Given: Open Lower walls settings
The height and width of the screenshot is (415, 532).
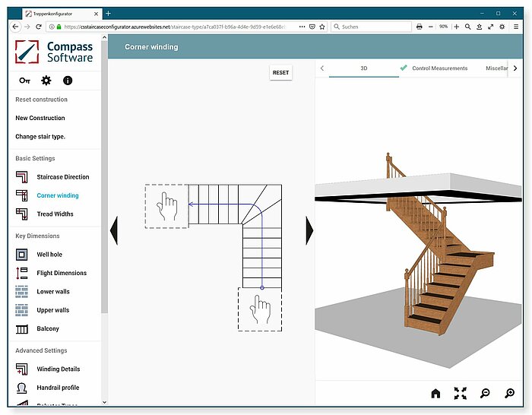Looking at the screenshot, I should click(53, 291).
